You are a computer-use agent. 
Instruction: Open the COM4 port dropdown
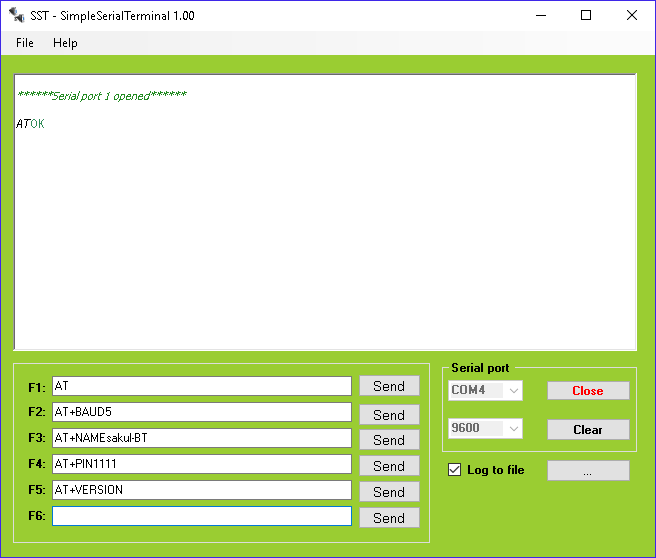(485, 390)
